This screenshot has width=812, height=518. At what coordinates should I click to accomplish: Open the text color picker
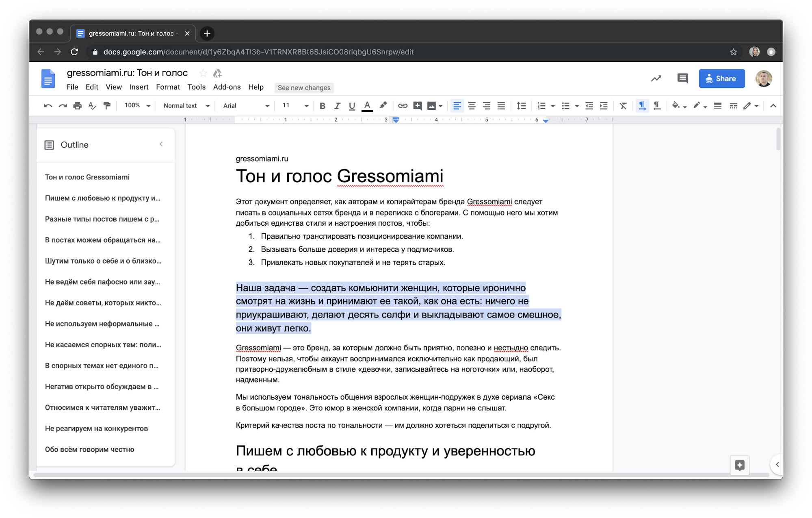pyautogui.click(x=367, y=106)
